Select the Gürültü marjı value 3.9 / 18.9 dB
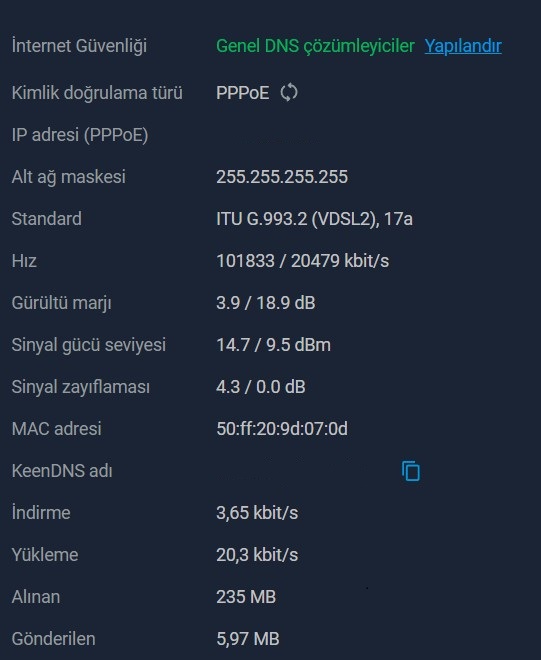This screenshot has width=541, height=660. pos(266,303)
